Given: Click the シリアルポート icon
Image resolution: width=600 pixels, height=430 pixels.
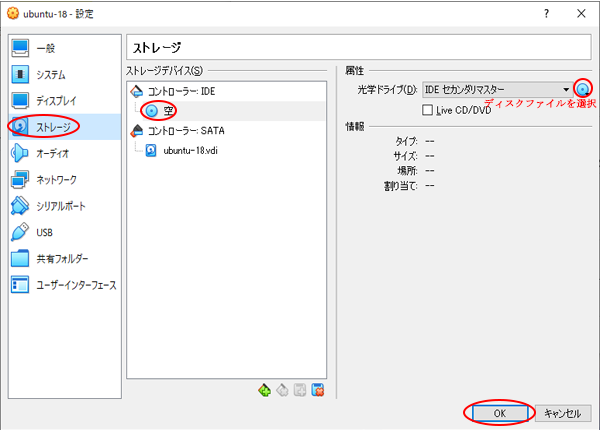Looking at the screenshot, I should click(x=20, y=206).
